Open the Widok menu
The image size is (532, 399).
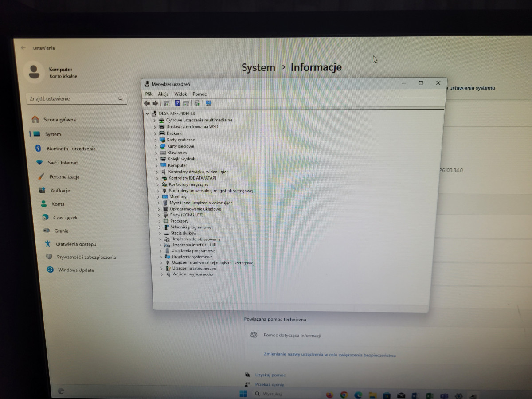click(x=180, y=94)
